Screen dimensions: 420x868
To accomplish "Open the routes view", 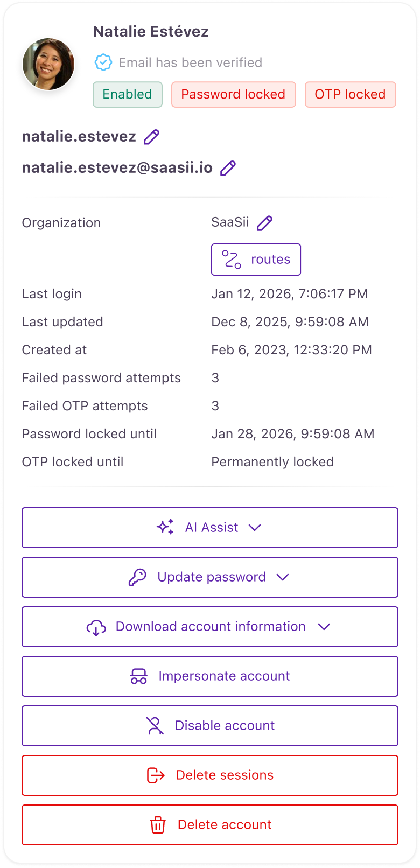I will [256, 260].
